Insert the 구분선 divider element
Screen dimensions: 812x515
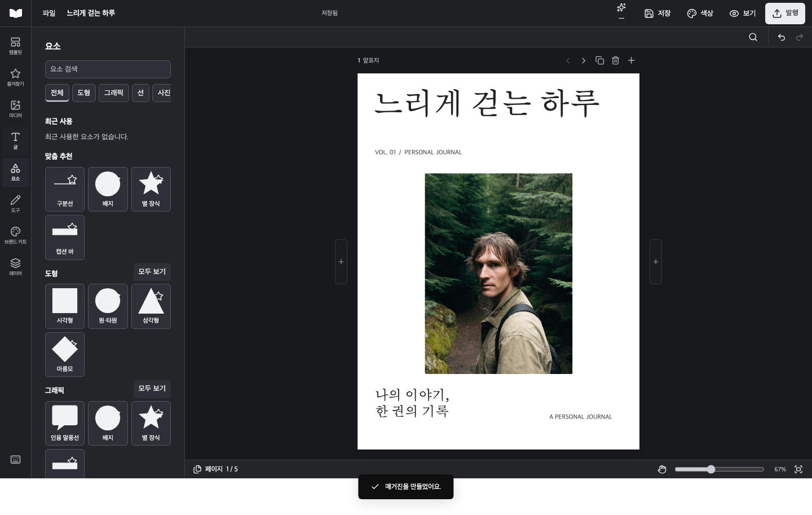coord(65,189)
